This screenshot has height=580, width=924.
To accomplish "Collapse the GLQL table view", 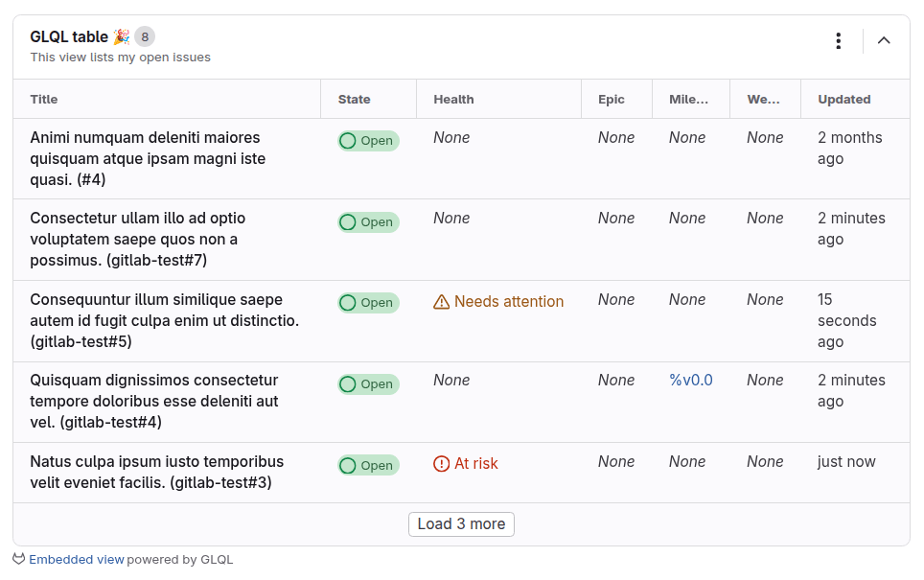I will 884,41.
